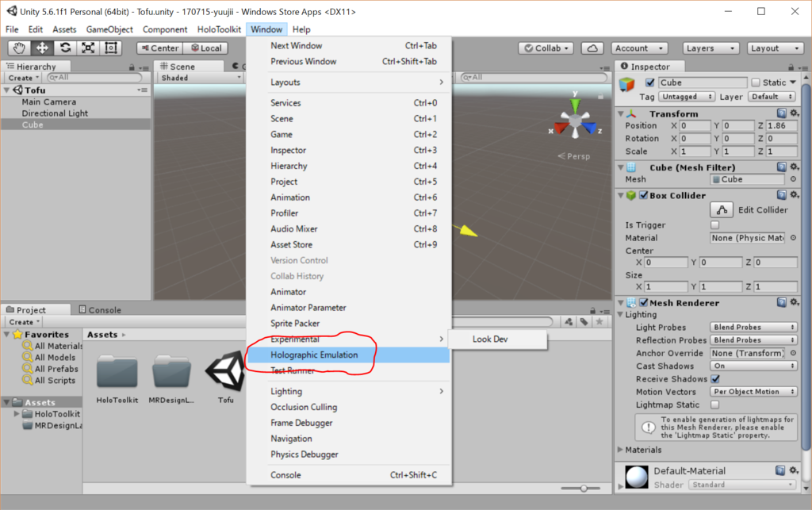Open the Tag dropdown showing Untagged
The image size is (812, 510).
(687, 97)
